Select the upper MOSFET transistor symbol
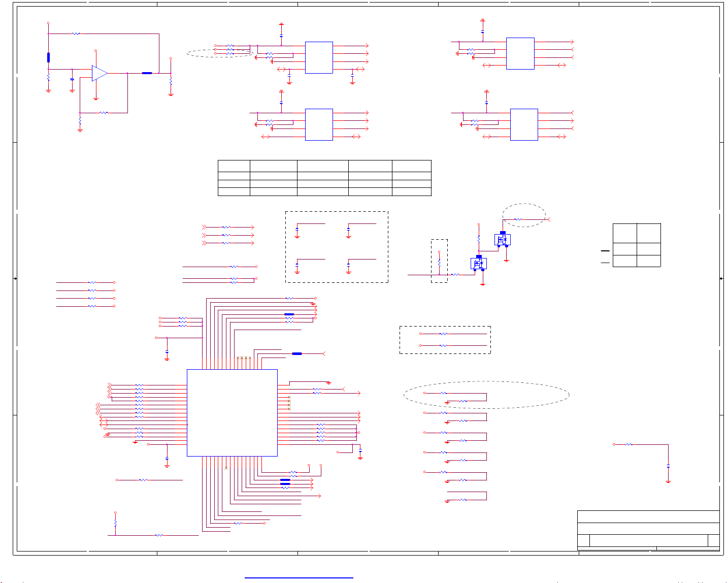This screenshot has width=728, height=583. (503, 239)
